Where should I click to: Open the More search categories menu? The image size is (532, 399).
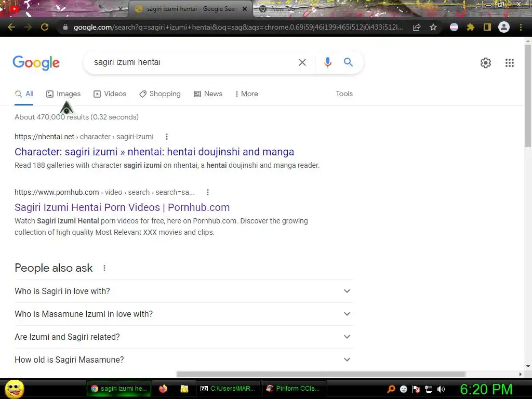coord(247,94)
